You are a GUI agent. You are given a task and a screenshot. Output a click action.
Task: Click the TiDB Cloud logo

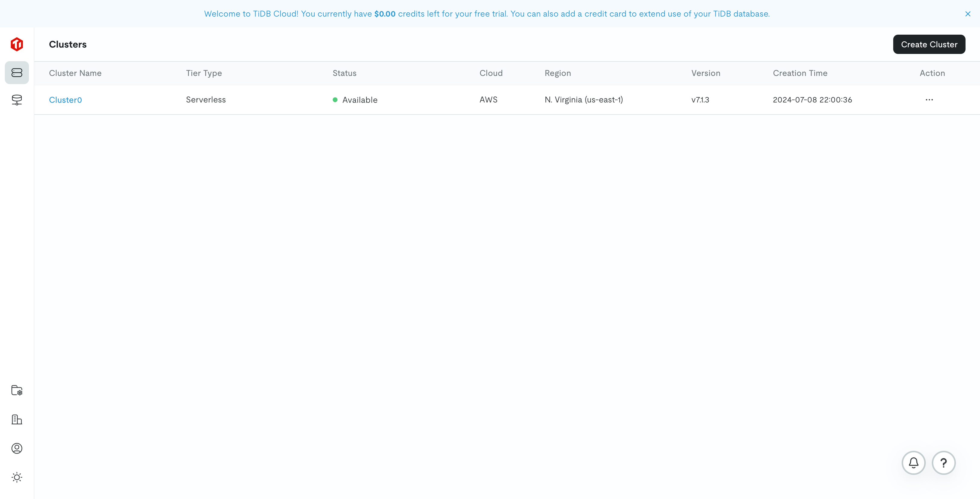pyautogui.click(x=17, y=44)
